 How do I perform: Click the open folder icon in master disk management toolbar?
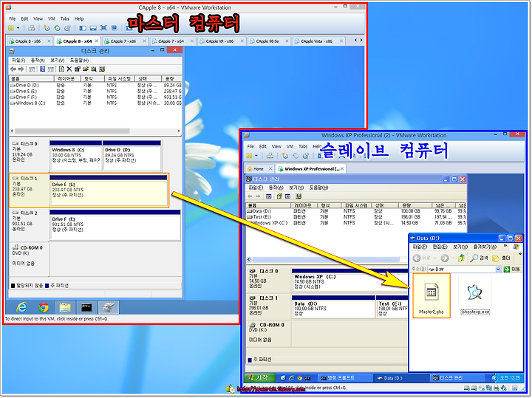[x=86, y=69]
